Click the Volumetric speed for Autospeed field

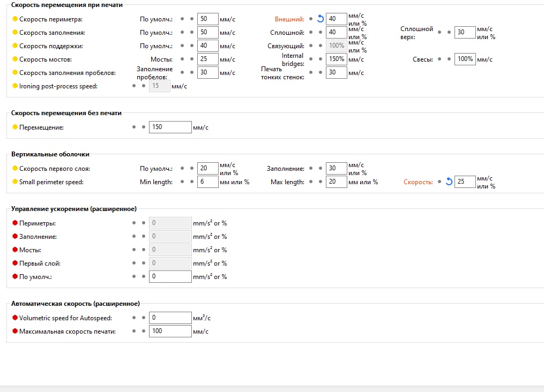(170, 318)
